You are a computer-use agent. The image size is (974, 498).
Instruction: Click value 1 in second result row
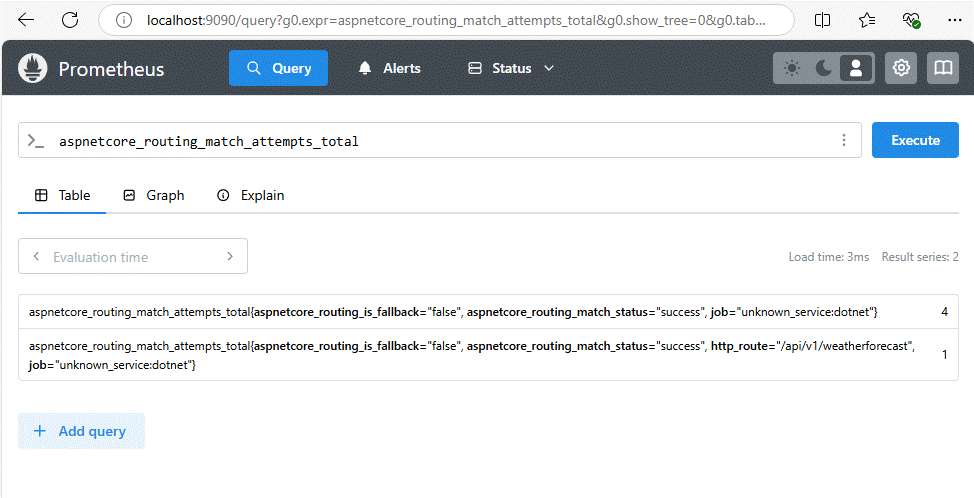[x=944, y=355]
